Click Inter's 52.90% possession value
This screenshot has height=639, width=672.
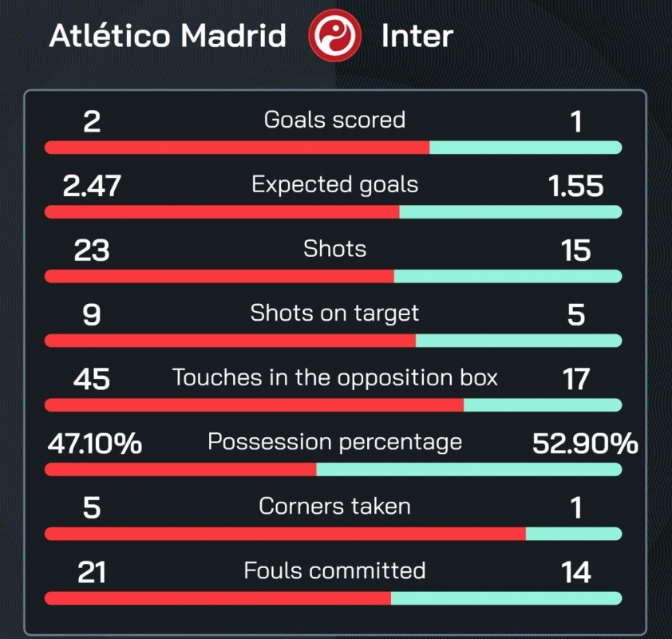[585, 444]
